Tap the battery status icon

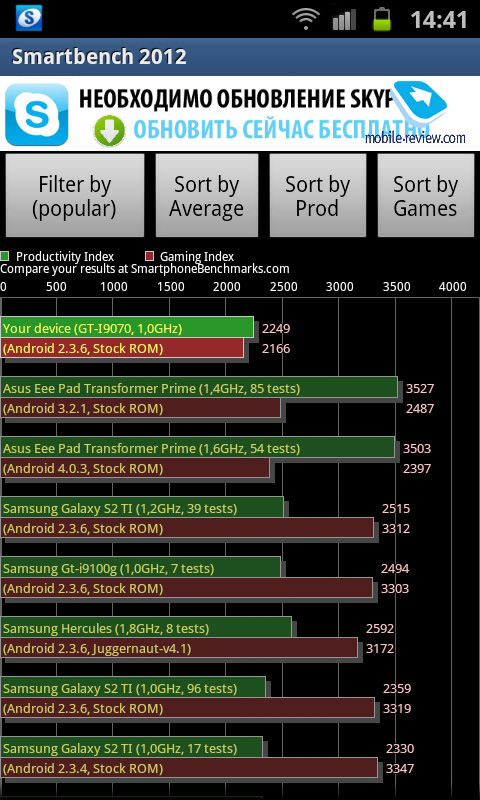coord(382,19)
